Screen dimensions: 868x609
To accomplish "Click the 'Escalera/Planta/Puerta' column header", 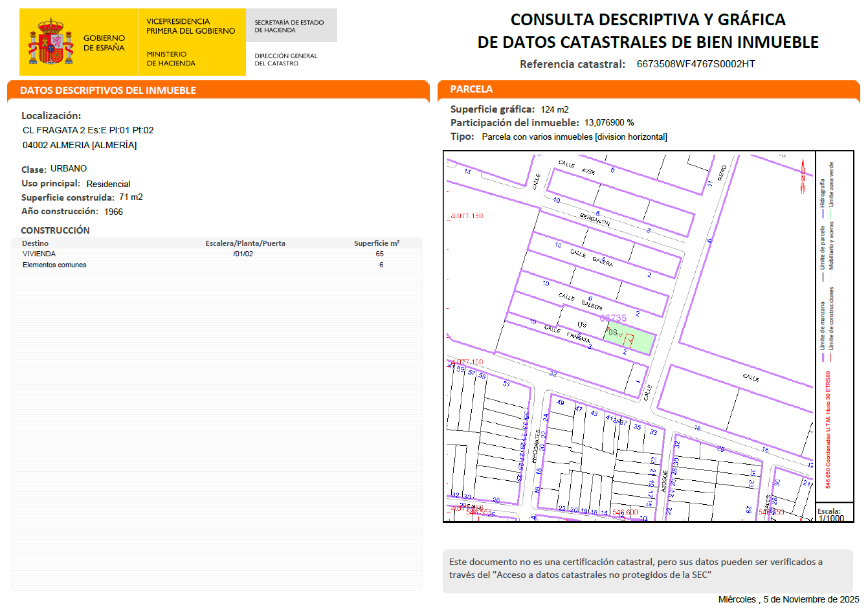I will click(245, 243).
